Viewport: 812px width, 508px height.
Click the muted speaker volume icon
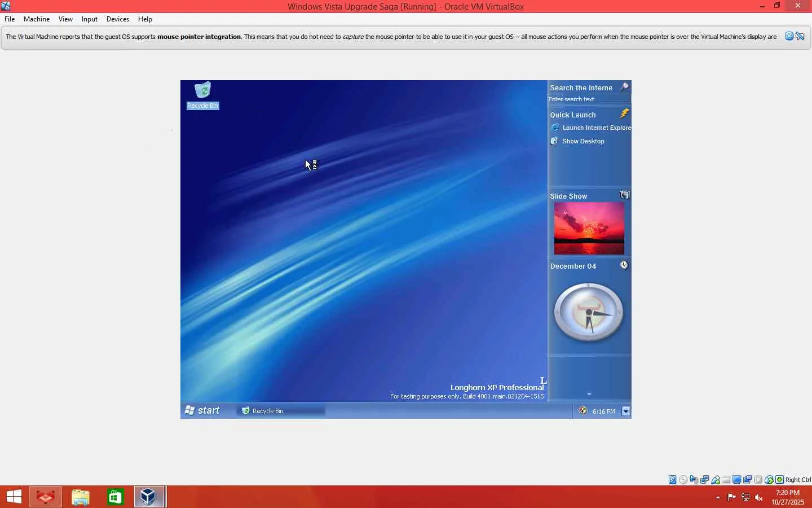coord(759,497)
